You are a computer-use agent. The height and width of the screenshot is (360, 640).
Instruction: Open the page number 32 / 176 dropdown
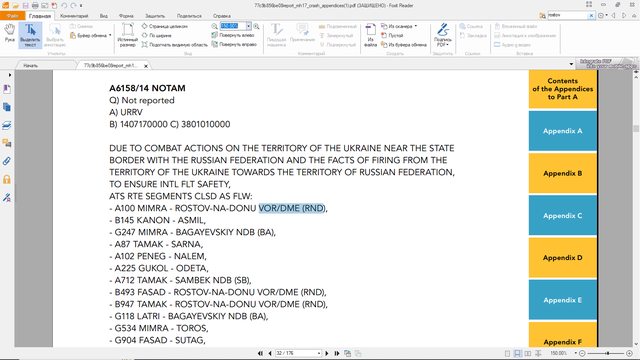point(319,353)
